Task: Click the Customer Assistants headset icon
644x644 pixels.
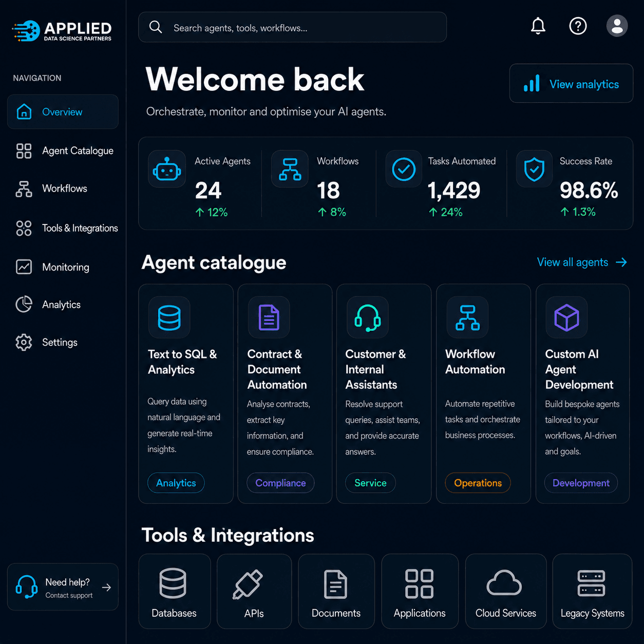Action: pos(368,317)
